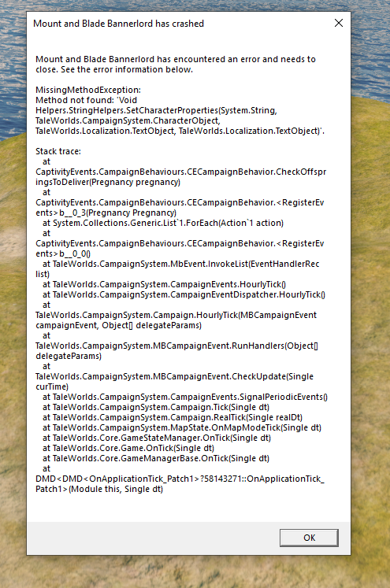Click the 'at System.Collections.Generic.List`1.ForEach' line
Image resolution: width=390 pixels, height=588 pixels.
163,223
